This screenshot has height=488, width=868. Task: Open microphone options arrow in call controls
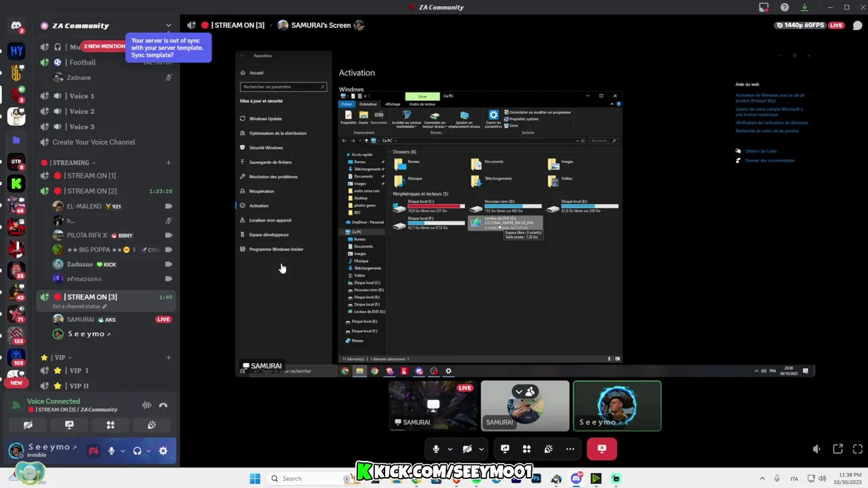click(x=450, y=449)
